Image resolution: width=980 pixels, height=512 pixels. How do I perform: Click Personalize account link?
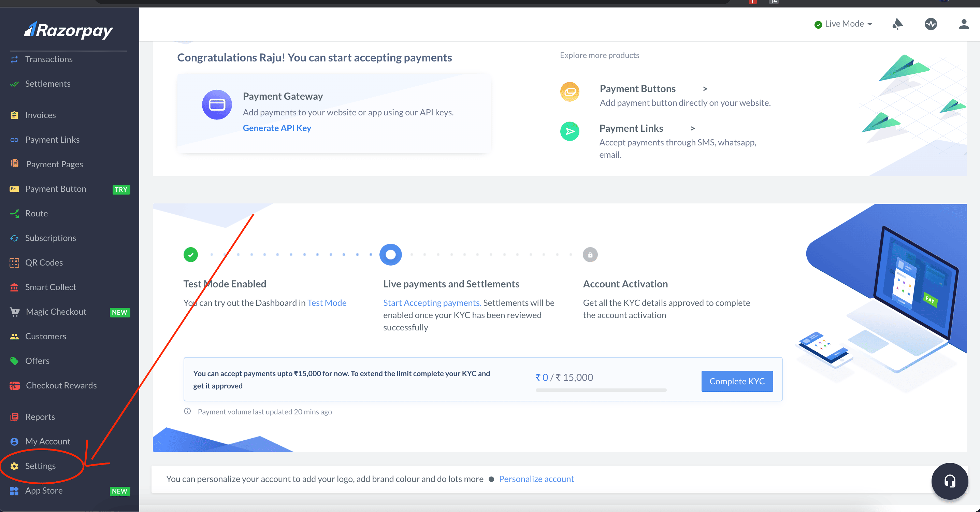click(x=536, y=479)
